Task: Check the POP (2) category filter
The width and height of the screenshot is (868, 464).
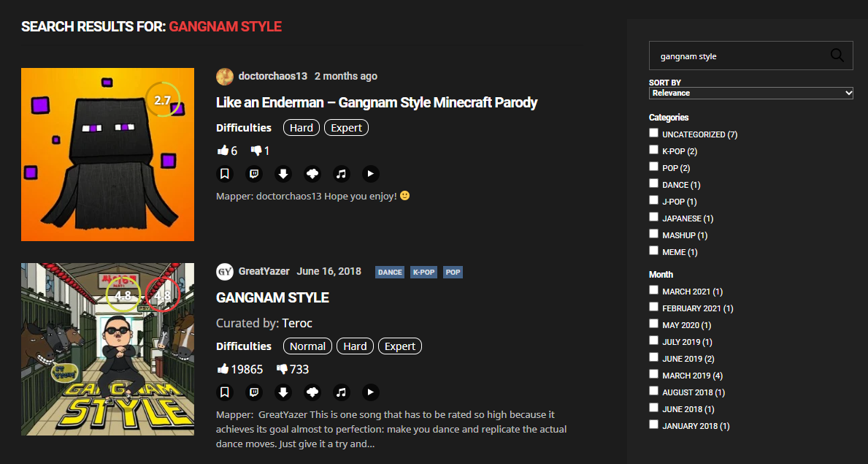Action: tap(654, 167)
